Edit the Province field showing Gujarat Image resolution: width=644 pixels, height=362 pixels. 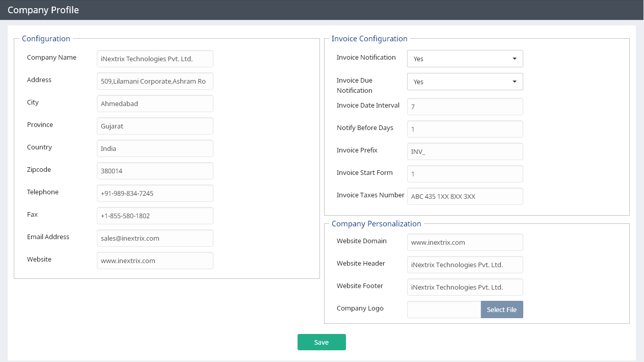[x=155, y=126]
